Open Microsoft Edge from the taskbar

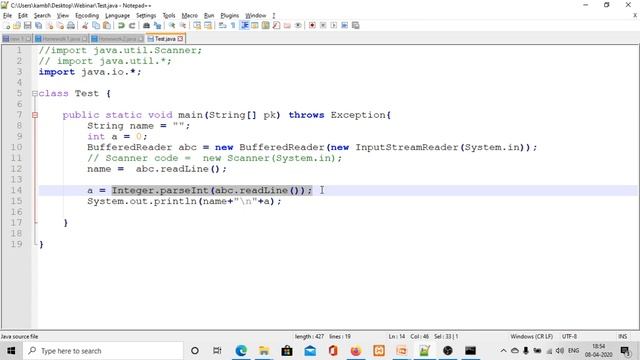coord(241,351)
